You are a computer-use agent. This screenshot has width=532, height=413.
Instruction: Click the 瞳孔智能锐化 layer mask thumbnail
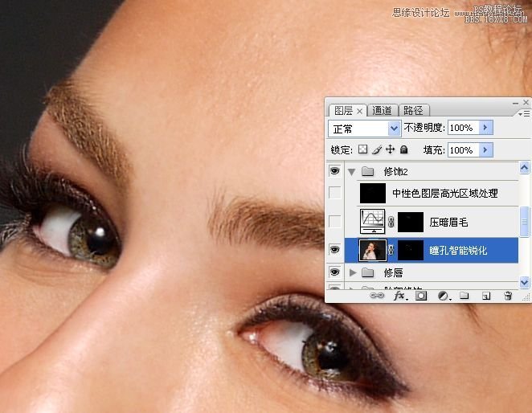coord(411,250)
